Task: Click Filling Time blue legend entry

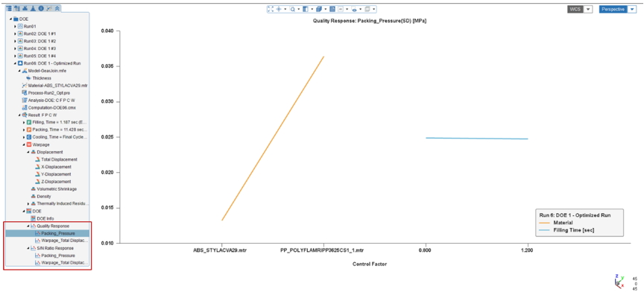Action: [x=565, y=230]
